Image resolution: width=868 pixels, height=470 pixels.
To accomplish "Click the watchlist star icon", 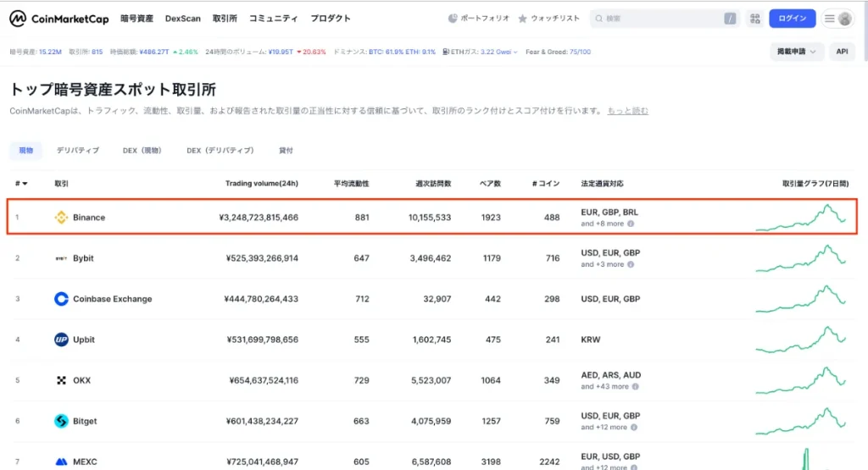I will [522, 19].
